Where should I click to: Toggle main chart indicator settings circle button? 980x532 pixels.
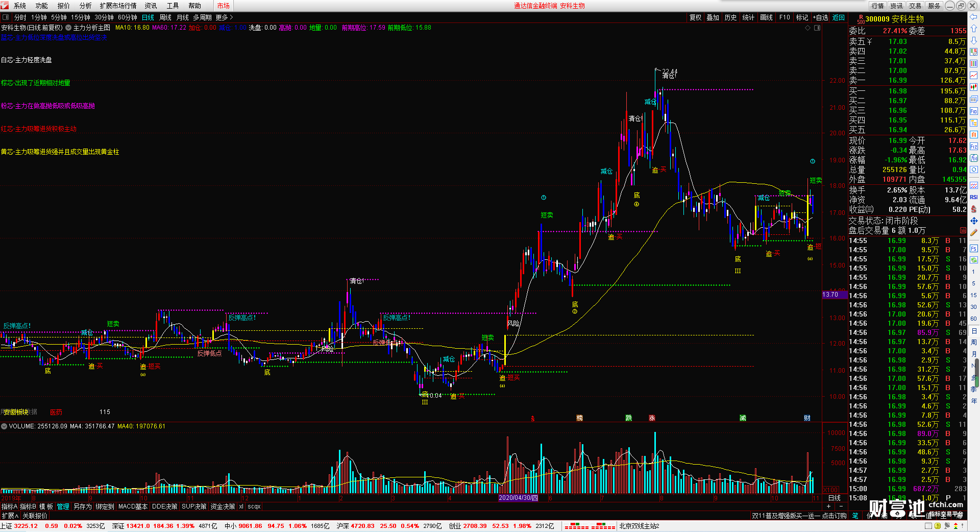tap(68, 28)
